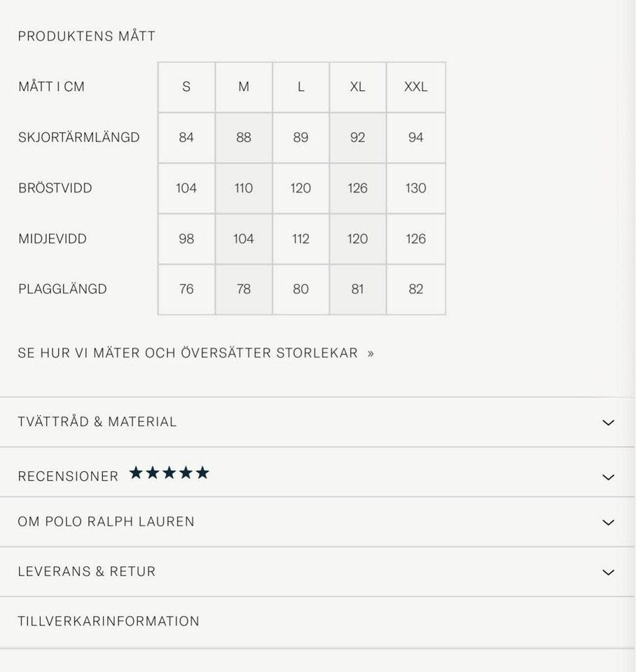636x672 pixels.
Task: Click the Leverans & Retur chevron arrow
Action: click(608, 573)
